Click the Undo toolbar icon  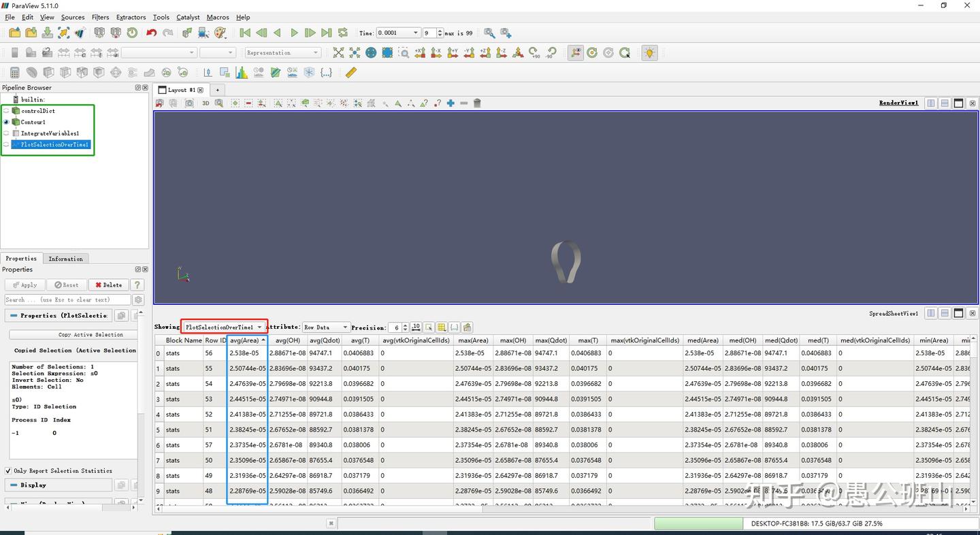(x=150, y=32)
